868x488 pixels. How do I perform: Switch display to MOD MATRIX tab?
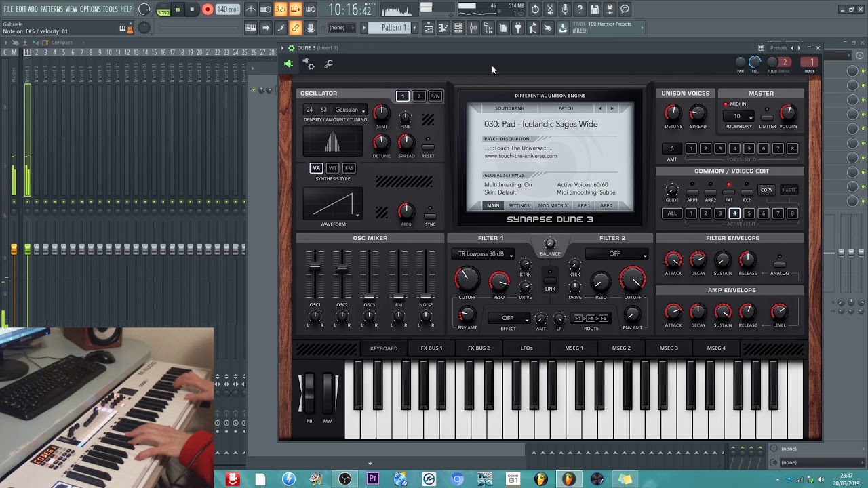tap(553, 205)
